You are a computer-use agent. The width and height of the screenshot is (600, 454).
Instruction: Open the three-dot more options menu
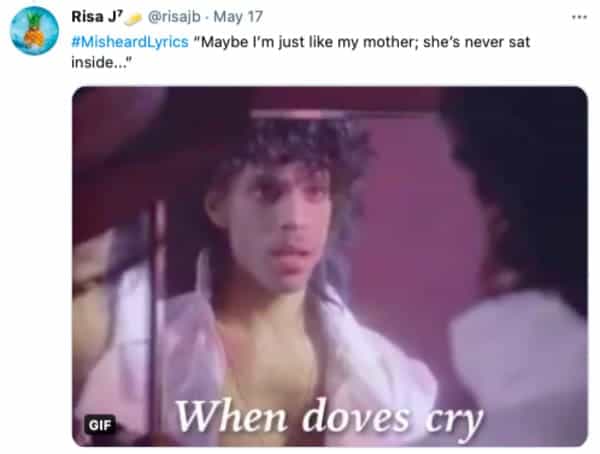tap(579, 17)
